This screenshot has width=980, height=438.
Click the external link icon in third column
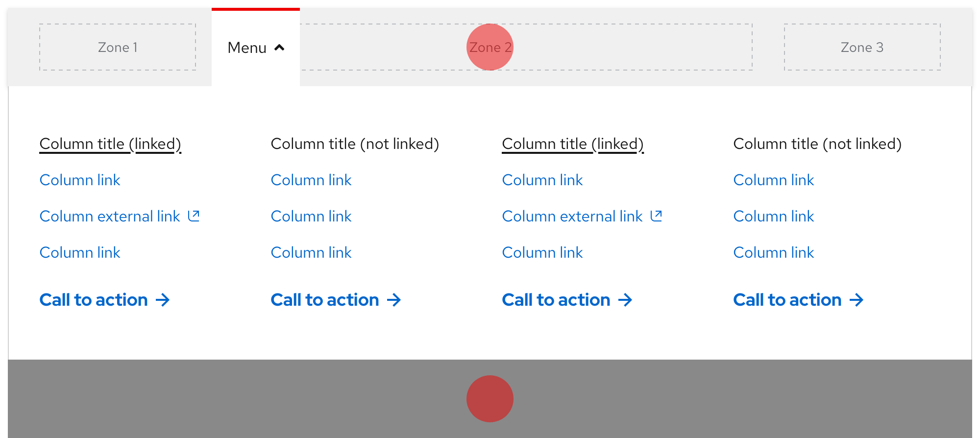[x=656, y=216]
